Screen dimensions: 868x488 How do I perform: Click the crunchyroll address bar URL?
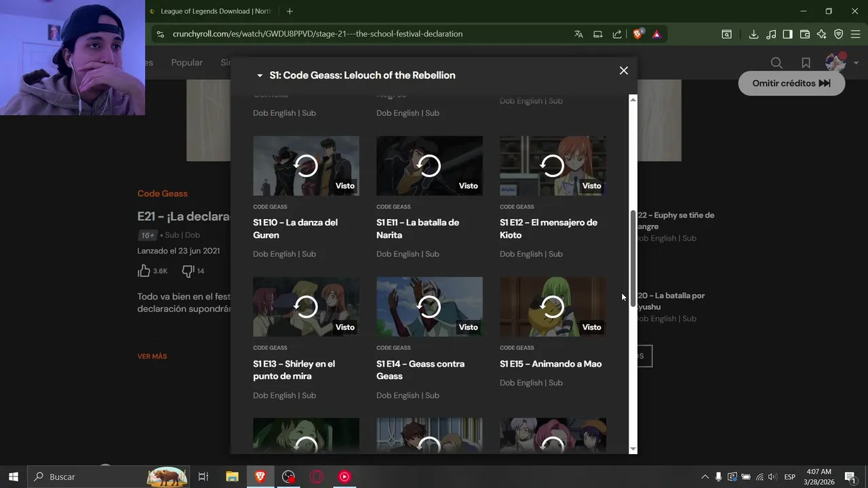317,34
